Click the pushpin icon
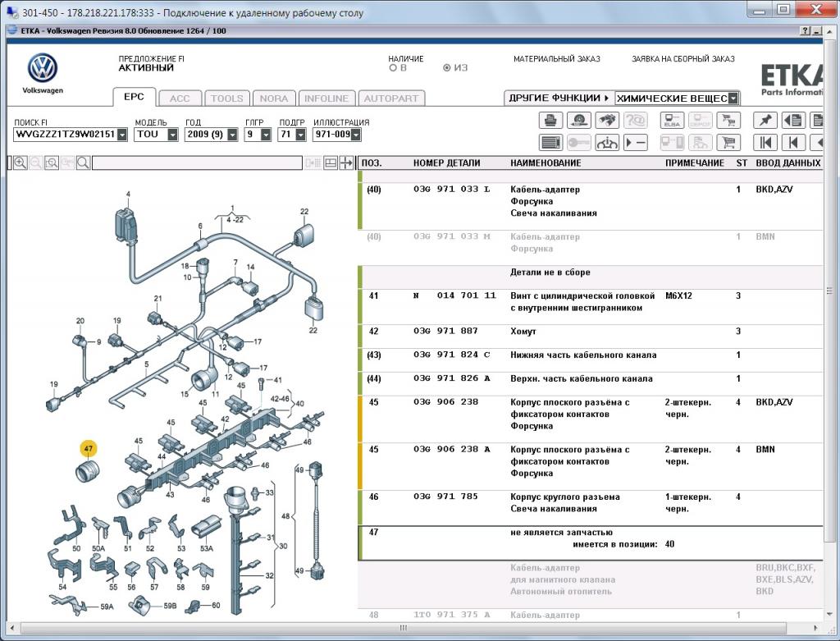Image resolution: width=840 pixels, height=641 pixels. 765,120
